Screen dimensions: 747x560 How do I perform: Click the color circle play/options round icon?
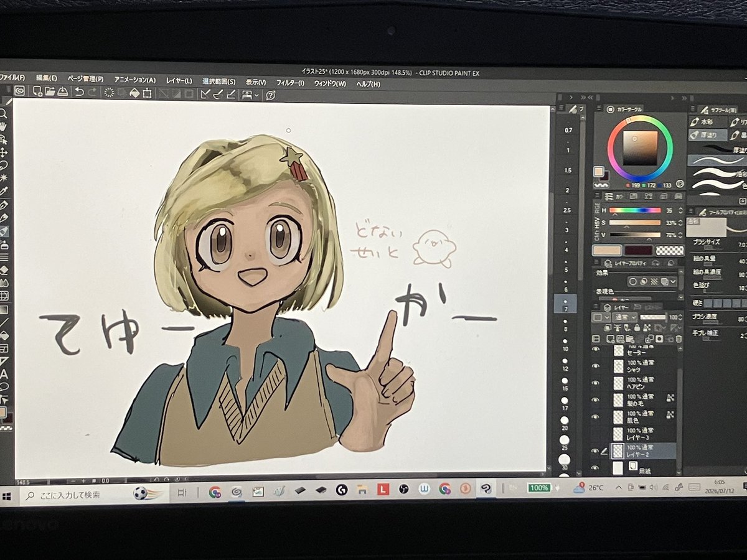coord(680,184)
